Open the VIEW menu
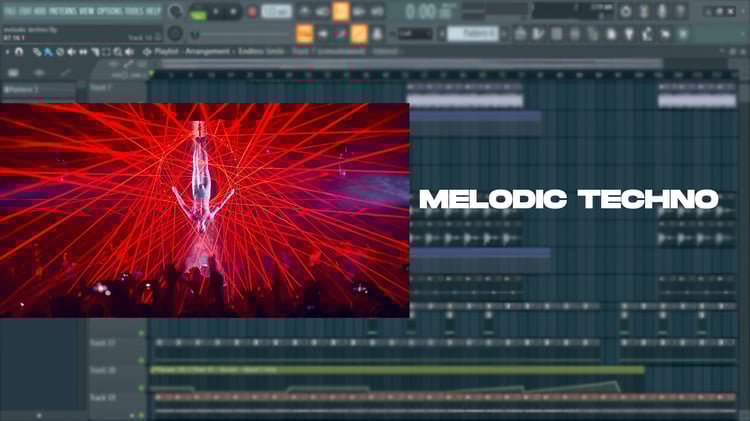Image resolution: width=750 pixels, height=421 pixels. [87, 11]
